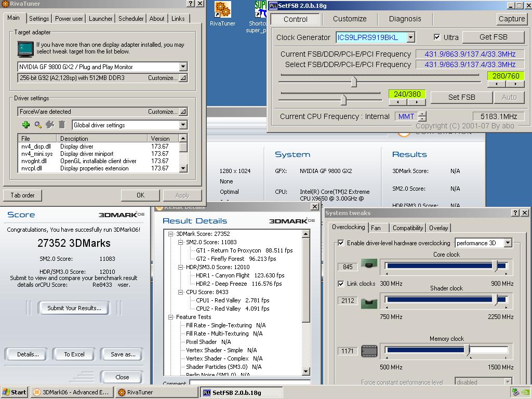532x399 pixels.
Task: Collapse the CPU Score tree node
Action: [x=180, y=292]
